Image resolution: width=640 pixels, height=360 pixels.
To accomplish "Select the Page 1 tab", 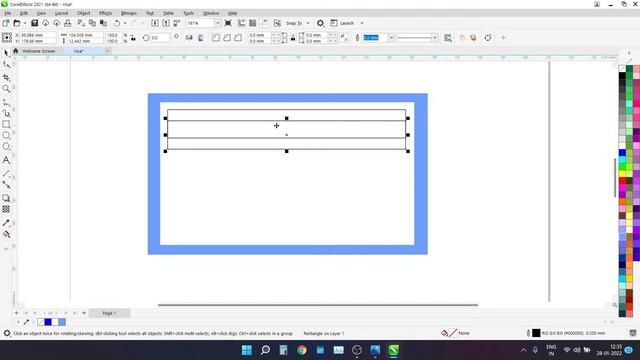I will click(x=109, y=313).
